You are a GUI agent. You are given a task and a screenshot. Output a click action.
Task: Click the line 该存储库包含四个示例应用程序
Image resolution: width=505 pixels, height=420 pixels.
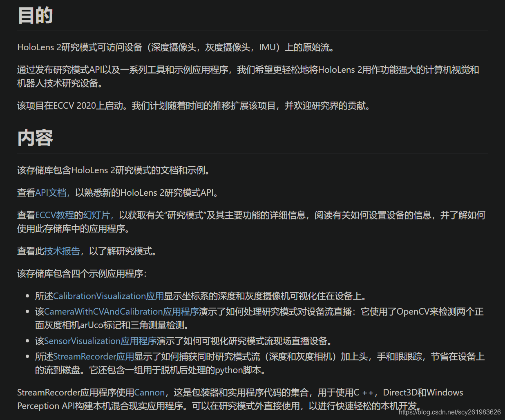click(x=82, y=273)
